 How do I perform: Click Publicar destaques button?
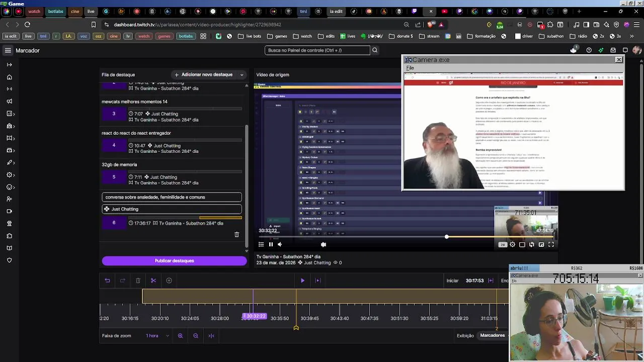tap(174, 260)
